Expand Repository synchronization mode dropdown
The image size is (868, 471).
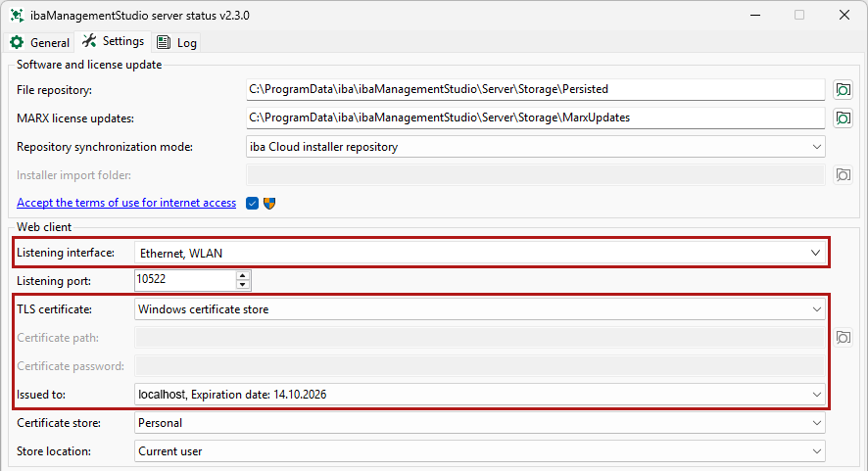click(816, 147)
